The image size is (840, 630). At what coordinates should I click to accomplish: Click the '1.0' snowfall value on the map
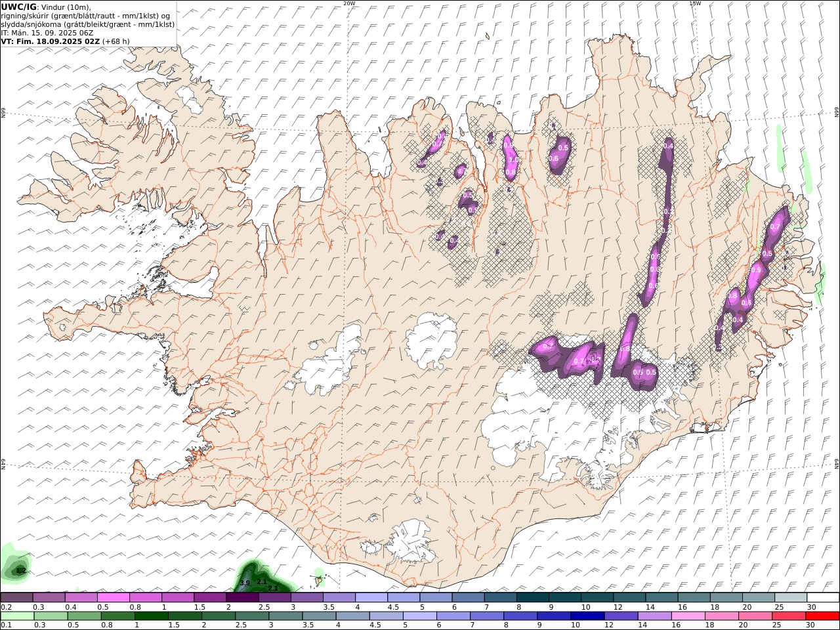[513, 159]
